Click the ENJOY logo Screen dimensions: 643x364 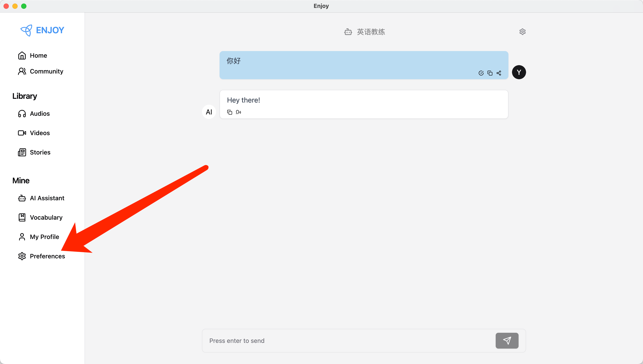coord(42,30)
